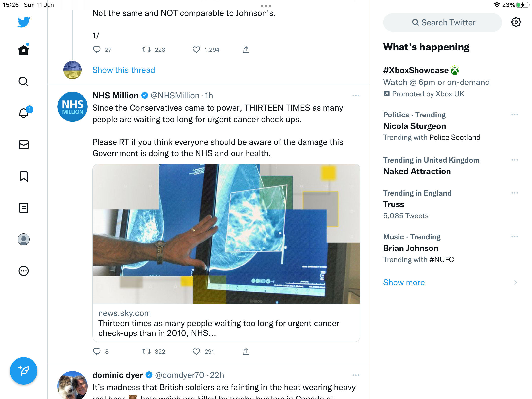Like the tweet with 1,294 likes
Viewport: 532px width, 399px height.
click(196, 50)
